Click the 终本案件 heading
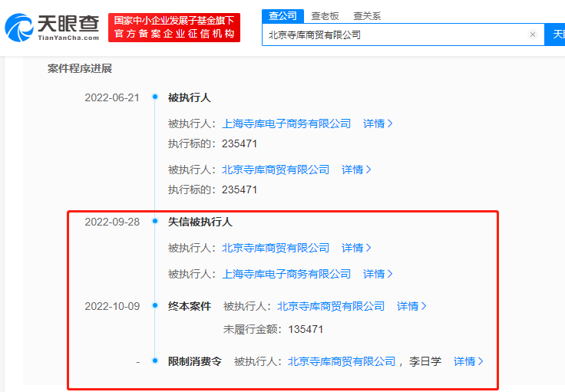 pos(189,306)
